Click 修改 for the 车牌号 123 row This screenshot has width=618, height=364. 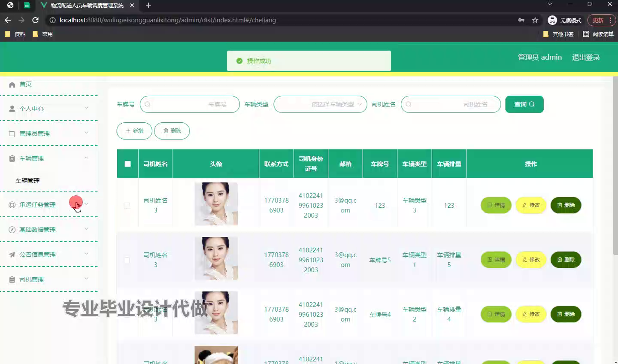coord(531,205)
